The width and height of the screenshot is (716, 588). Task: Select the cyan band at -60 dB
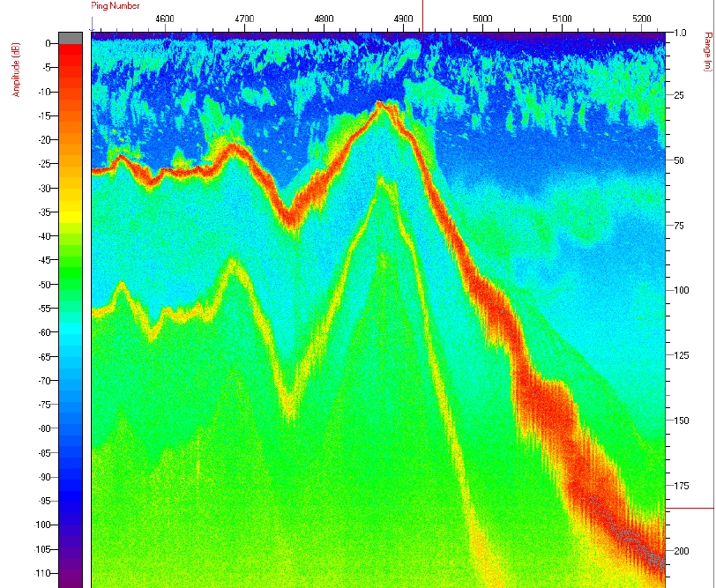(71, 332)
